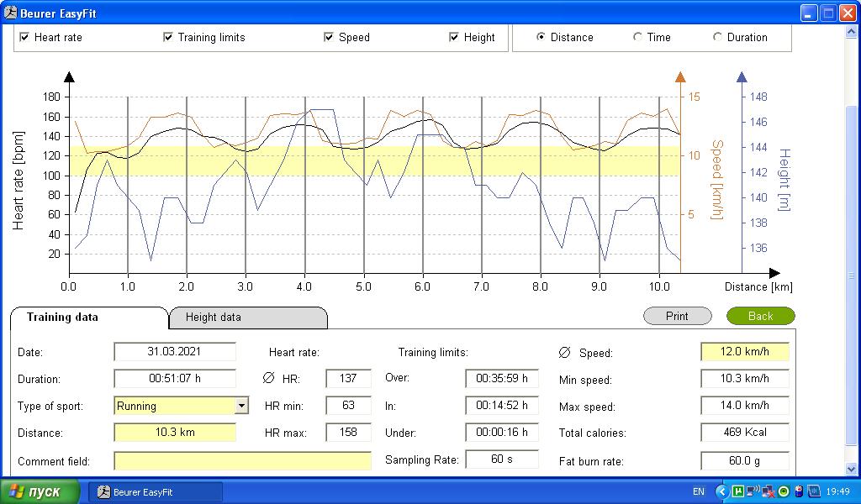Open the green uTorrent tray icon
Image resolution: width=861 pixels, height=504 pixels.
[738, 491]
